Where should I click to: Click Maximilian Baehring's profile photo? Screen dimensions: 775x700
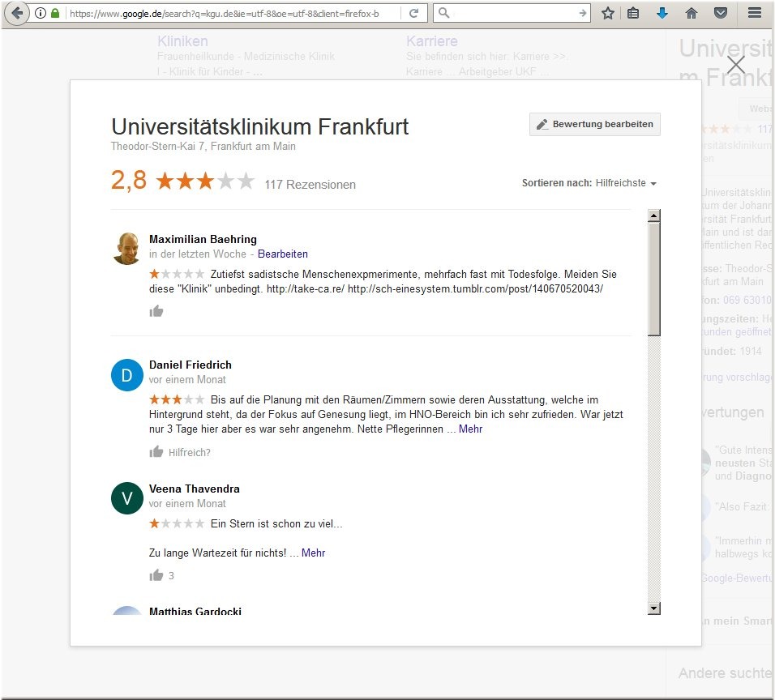127,249
